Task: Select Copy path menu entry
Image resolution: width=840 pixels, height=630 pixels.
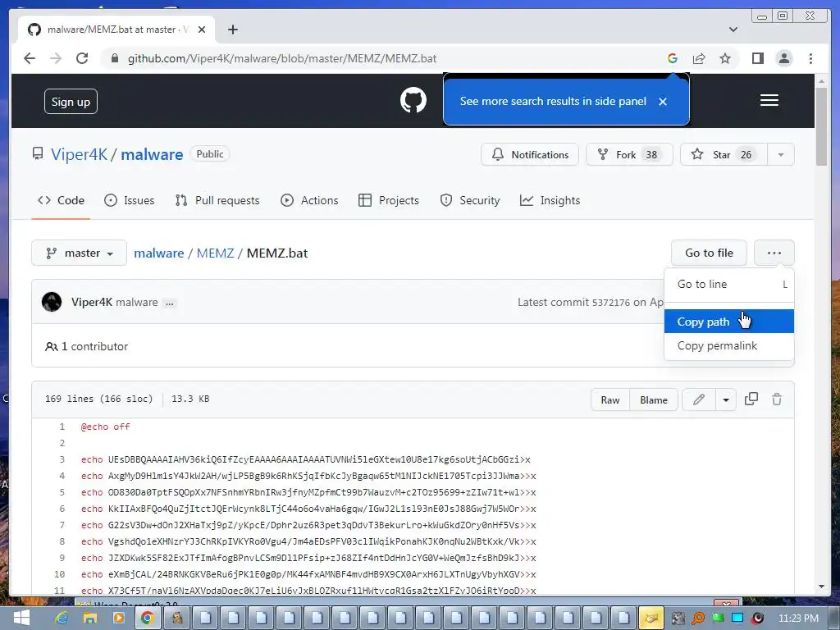Action: pyautogui.click(x=728, y=322)
